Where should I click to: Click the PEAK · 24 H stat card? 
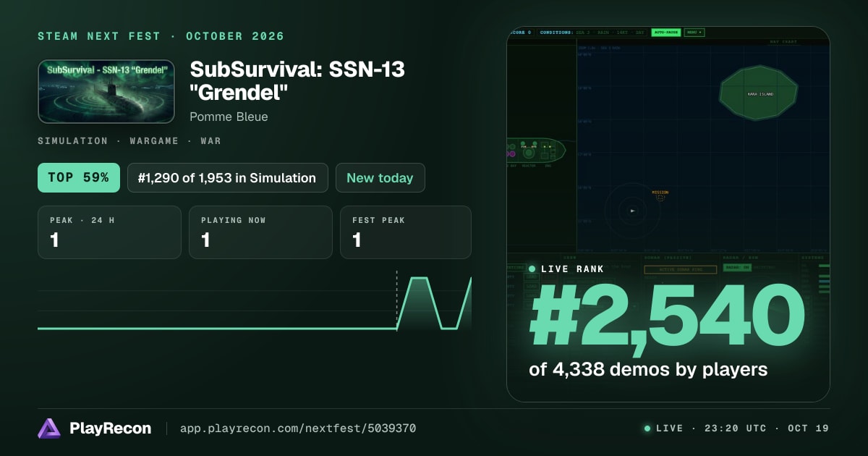click(x=109, y=232)
